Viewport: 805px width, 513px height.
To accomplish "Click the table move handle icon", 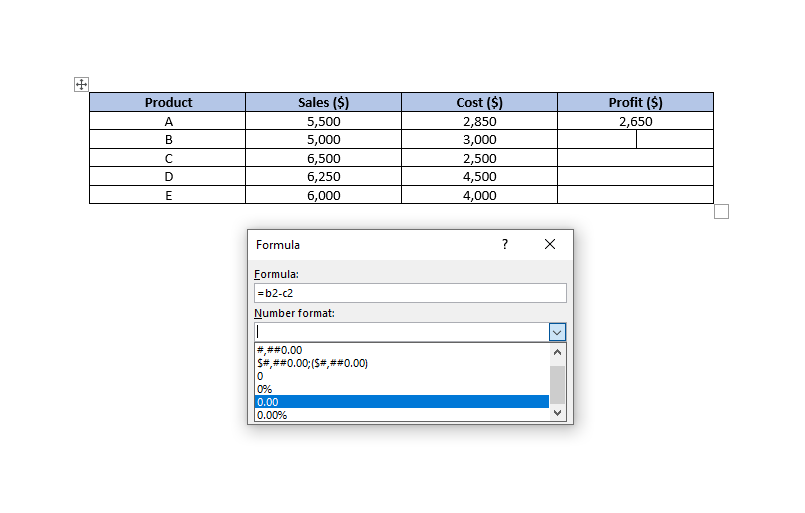I will pos(82,85).
